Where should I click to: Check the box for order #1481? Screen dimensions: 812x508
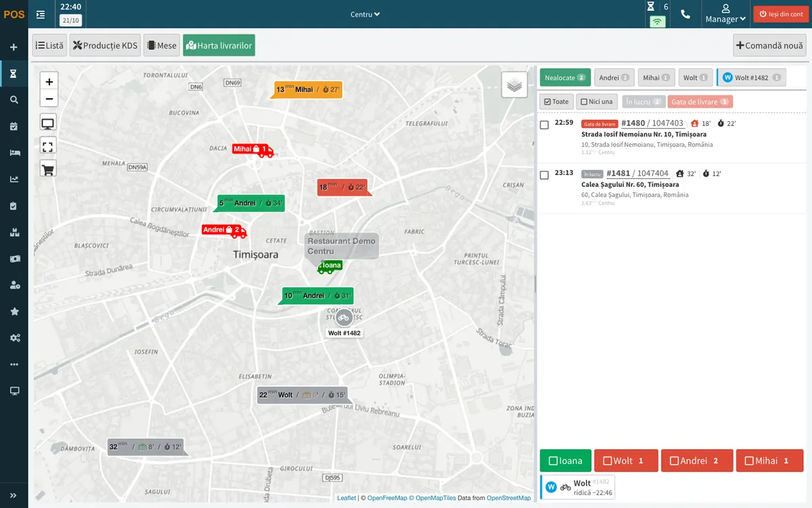[544, 175]
